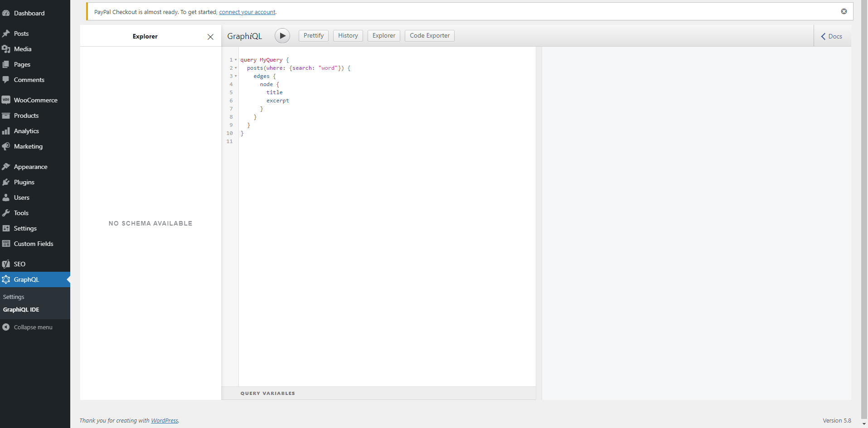
Task: Click the Tools wrench icon
Action: (6, 213)
